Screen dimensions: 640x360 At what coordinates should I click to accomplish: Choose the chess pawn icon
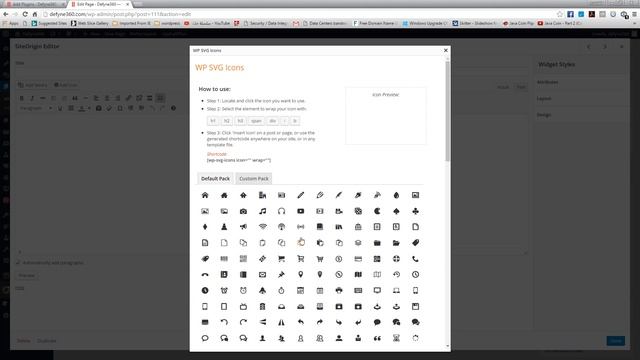(224, 227)
